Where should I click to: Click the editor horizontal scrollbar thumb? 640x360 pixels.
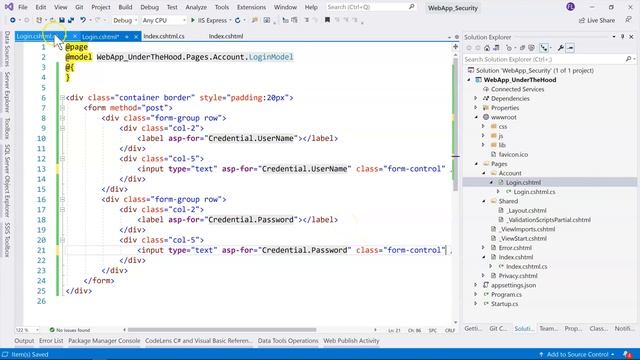pyautogui.click(x=222, y=330)
